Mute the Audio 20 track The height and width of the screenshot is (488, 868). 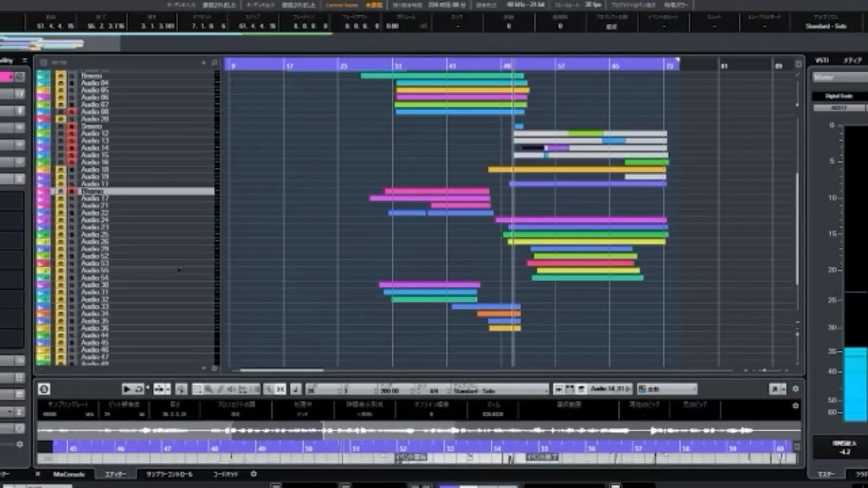[61, 119]
